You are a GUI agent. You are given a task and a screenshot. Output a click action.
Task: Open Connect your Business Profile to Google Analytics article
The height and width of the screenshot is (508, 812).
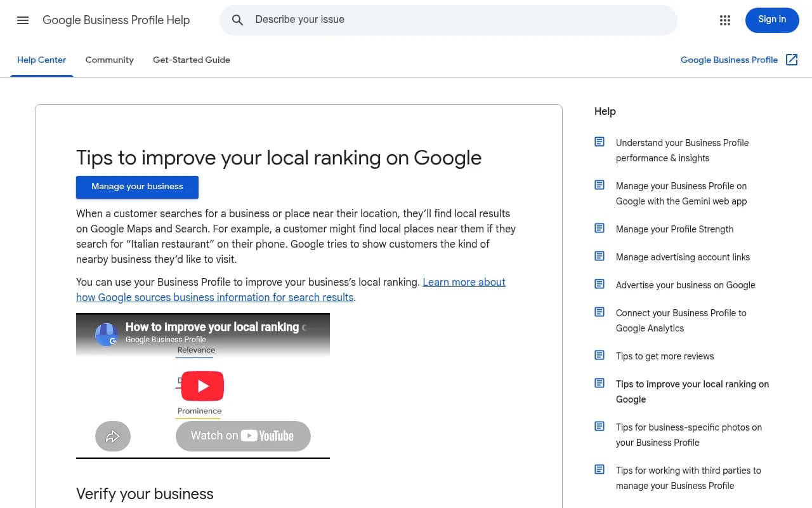[681, 321]
